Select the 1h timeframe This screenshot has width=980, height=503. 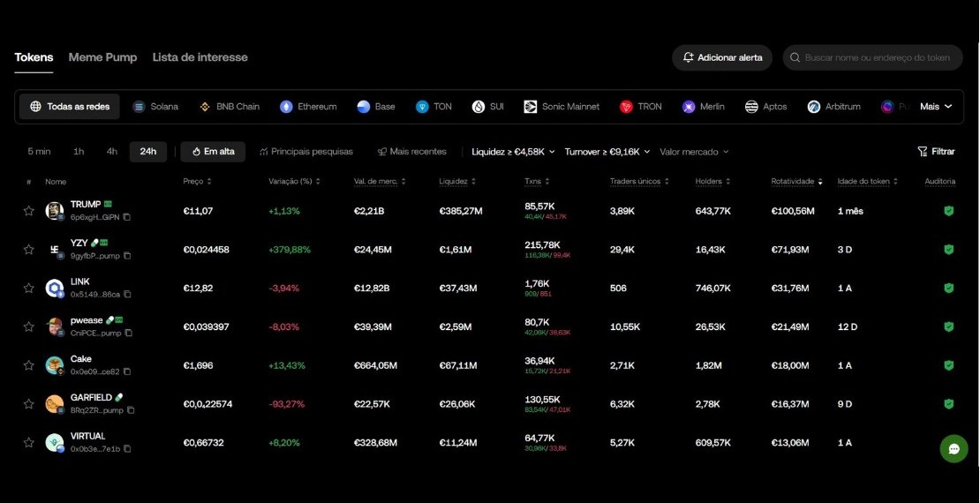pyautogui.click(x=79, y=152)
